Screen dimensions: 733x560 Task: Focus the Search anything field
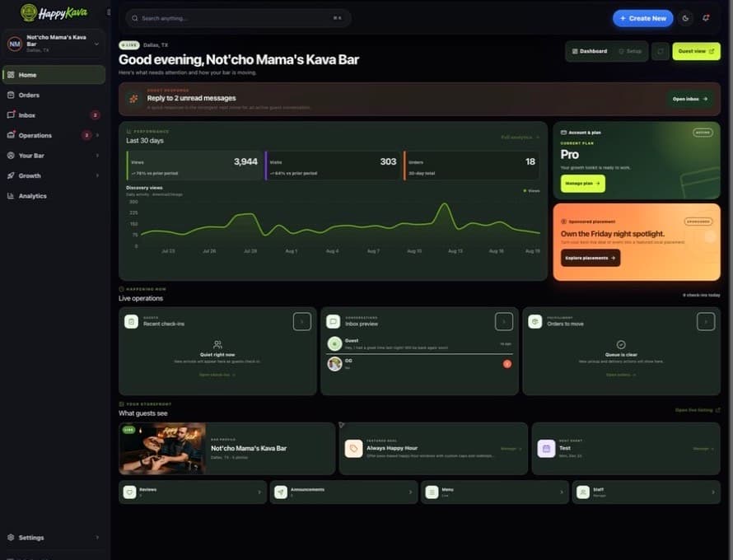[x=238, y=18]
